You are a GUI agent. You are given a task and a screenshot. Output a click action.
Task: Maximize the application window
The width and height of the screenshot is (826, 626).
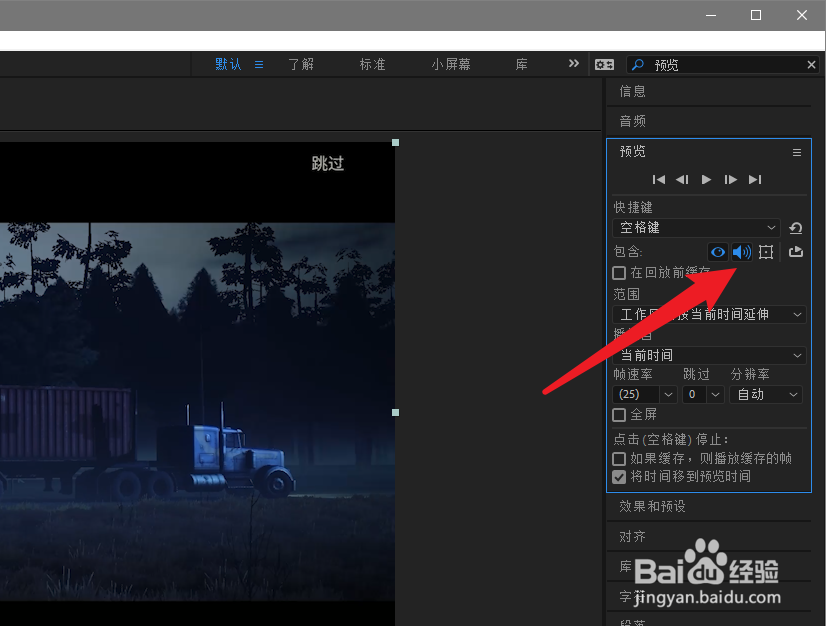point(755,15)
